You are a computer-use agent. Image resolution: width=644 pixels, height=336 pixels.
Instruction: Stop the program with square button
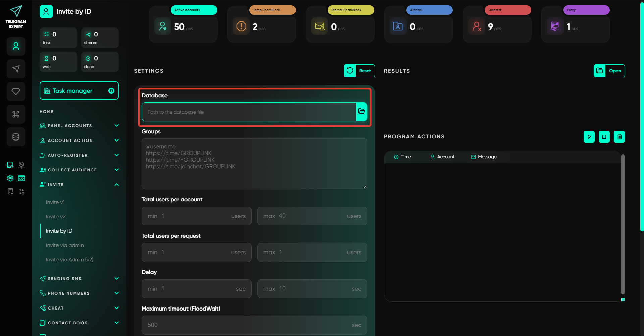tap(604, 137)
